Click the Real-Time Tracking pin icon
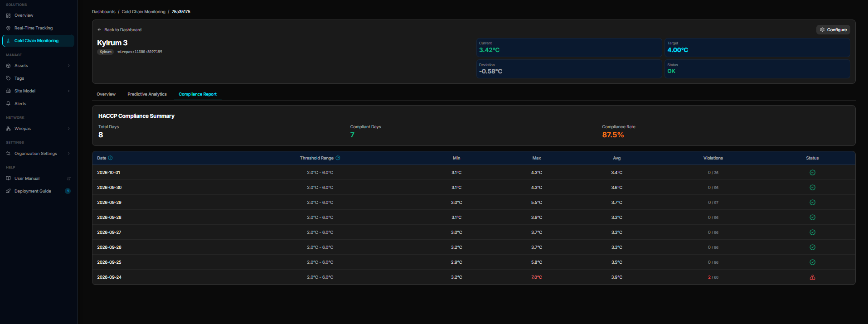 (x=8, y=28)
